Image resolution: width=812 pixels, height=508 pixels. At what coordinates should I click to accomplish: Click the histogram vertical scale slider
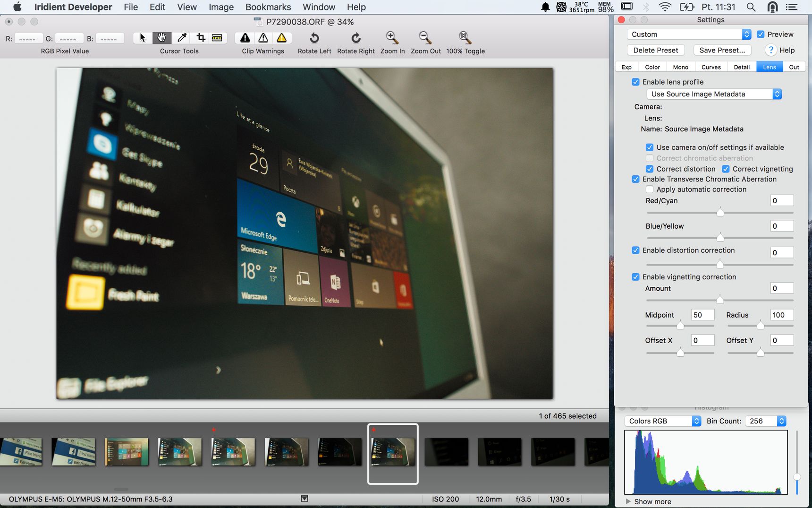coord(797,462)
